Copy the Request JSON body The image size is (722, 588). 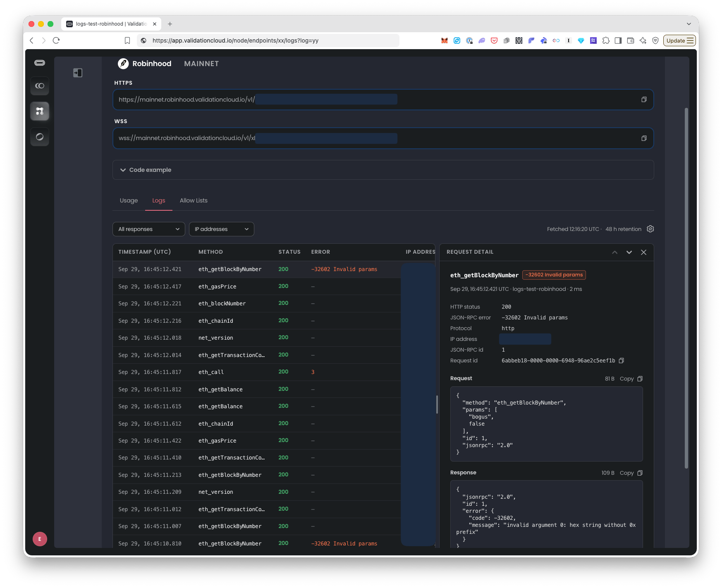[631, 379]
